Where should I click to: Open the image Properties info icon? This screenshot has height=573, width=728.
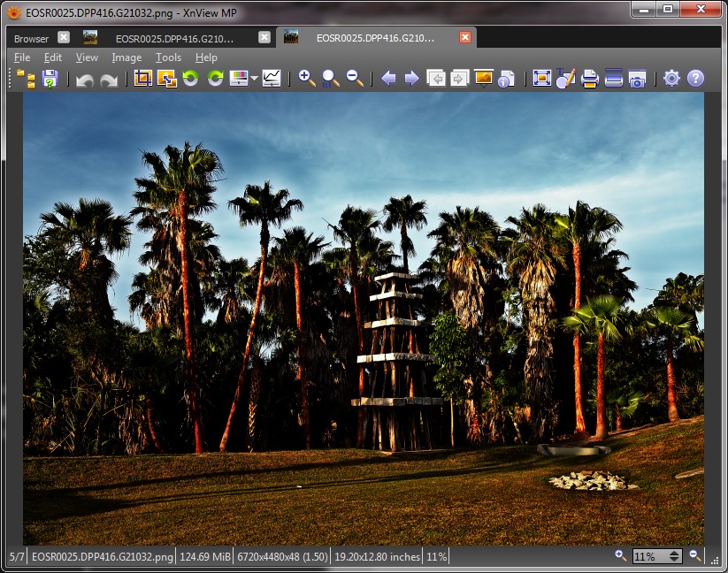point(506,79)
